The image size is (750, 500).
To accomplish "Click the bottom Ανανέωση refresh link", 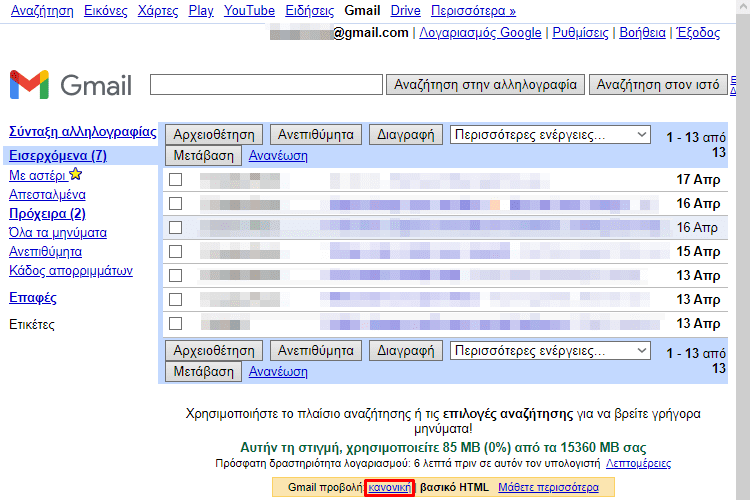I will point(278,371).
